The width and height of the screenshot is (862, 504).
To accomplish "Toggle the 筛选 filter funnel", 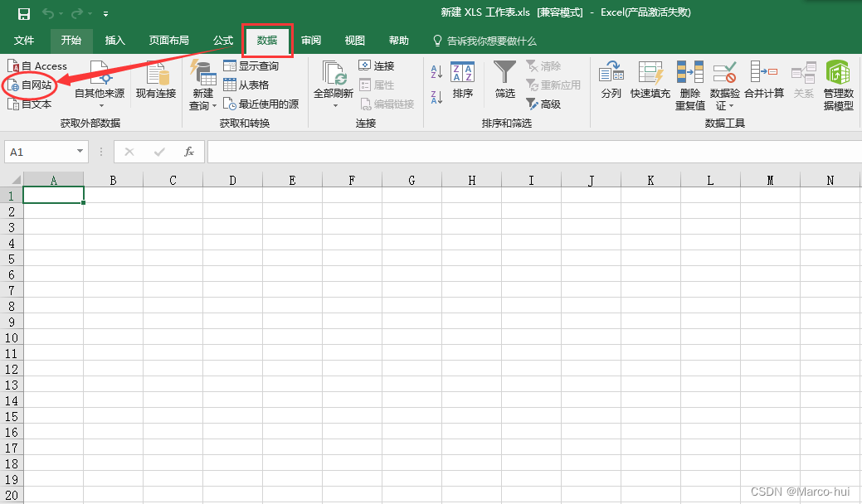I will (x=504, y=80).
